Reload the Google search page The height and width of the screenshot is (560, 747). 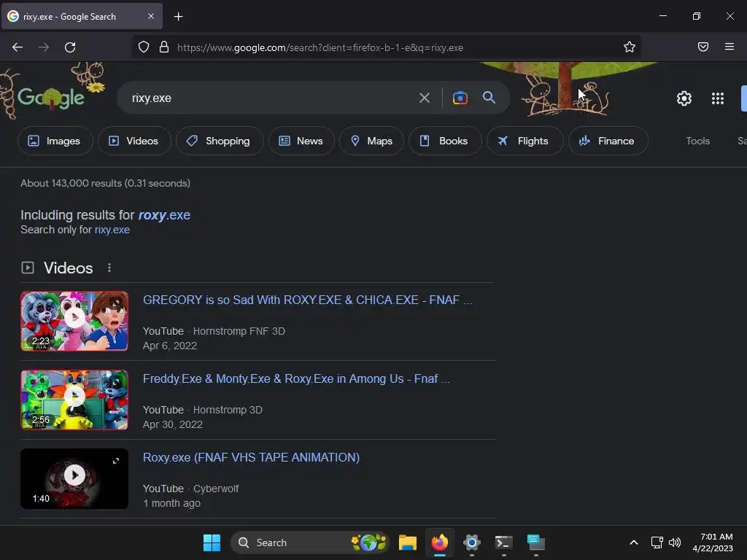[x=70, y=47]
